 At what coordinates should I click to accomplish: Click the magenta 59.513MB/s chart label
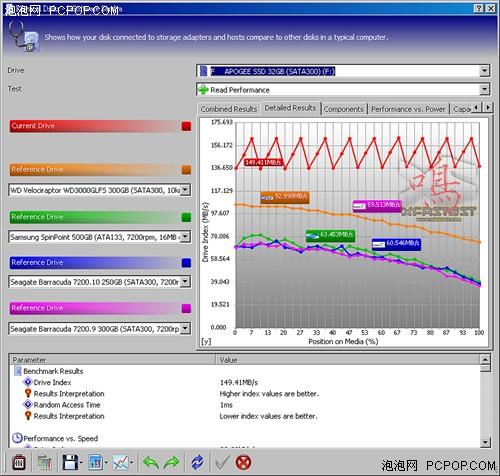[x=377, y=206]
